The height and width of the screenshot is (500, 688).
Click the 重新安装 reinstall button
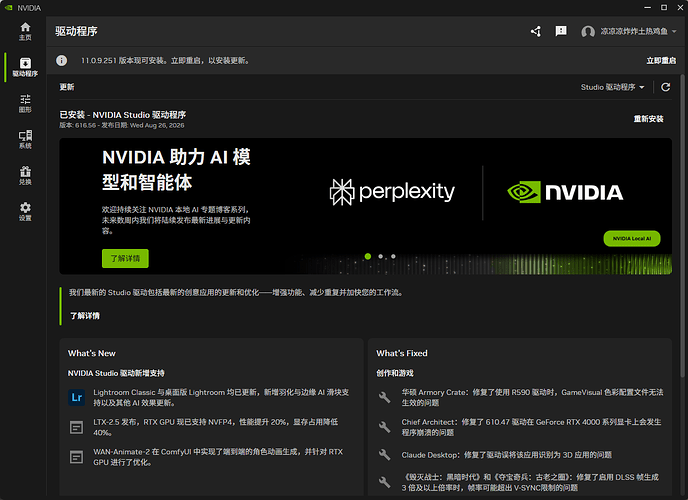pyautogui.click(x=649, y=119)
